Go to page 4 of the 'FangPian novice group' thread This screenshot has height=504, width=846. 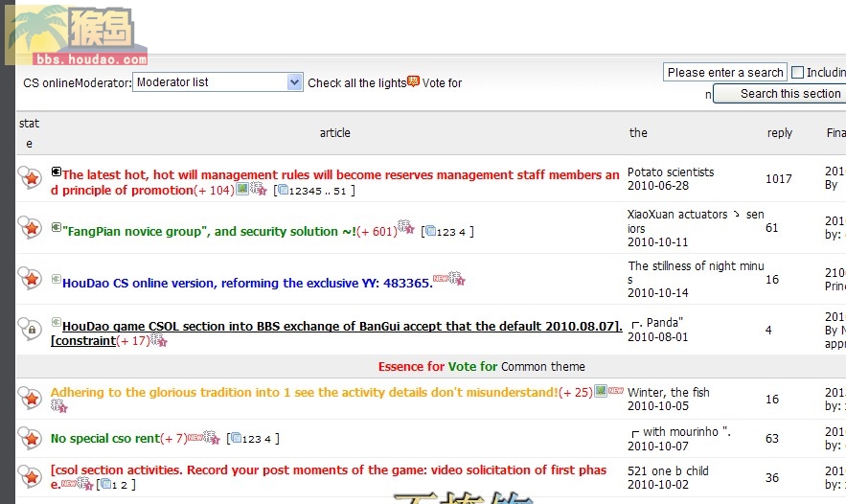tap(462, 232)
